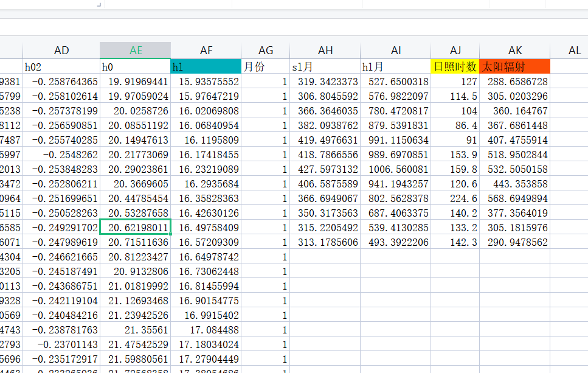Select cell containing 493.3922206

[396, 242]
